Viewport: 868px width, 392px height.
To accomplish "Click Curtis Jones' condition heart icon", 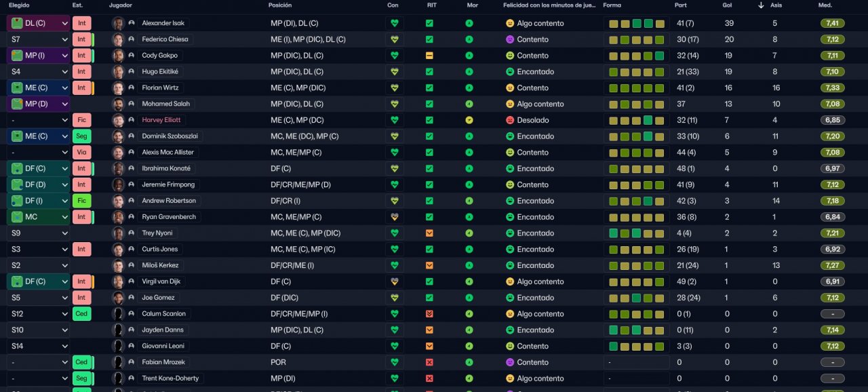I will [x=395, y=250].
